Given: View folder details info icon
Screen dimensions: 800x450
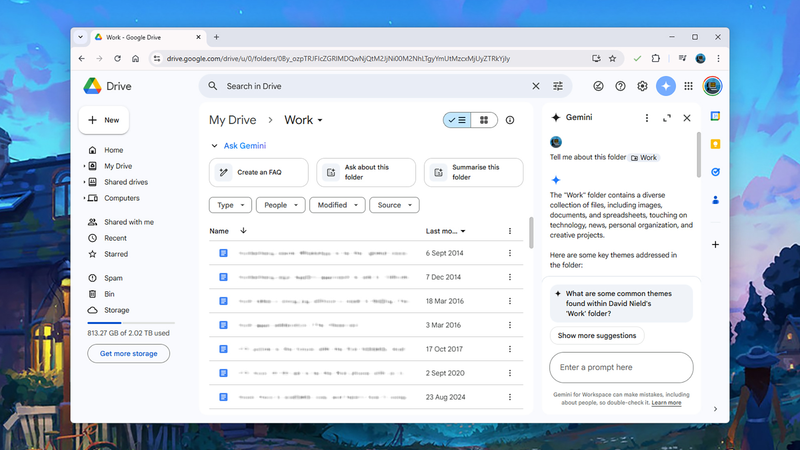Looking at the screenshot, I should (510, 120).
